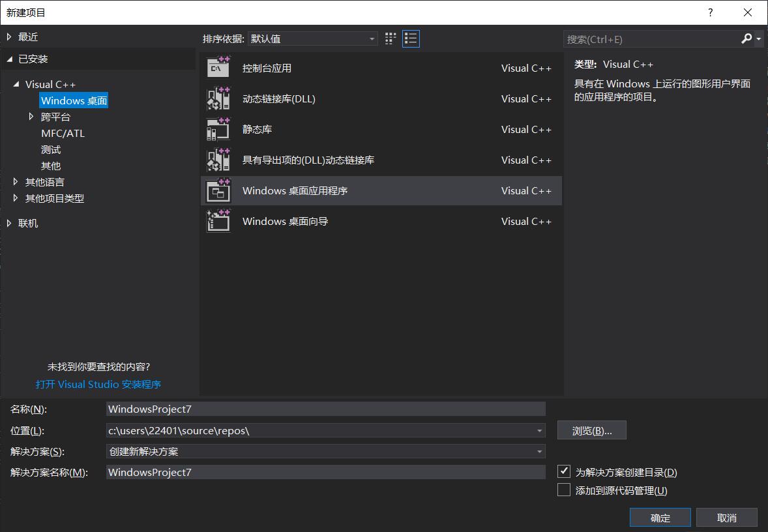Click the Windows 桌面向导 template icon

click(218, 221)
